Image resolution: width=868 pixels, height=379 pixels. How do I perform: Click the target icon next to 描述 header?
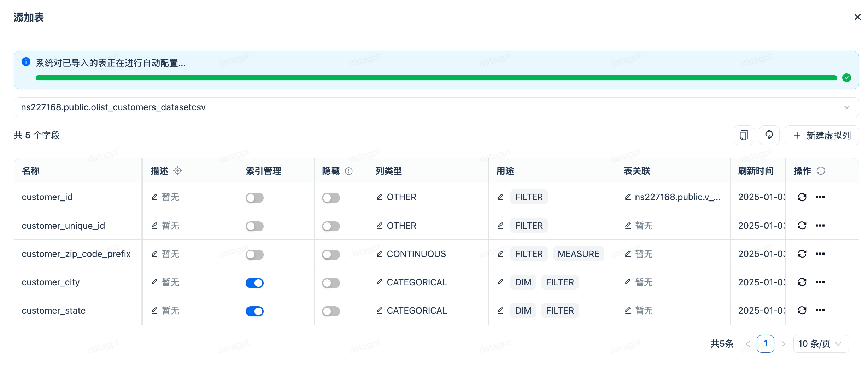coord(178,171)
